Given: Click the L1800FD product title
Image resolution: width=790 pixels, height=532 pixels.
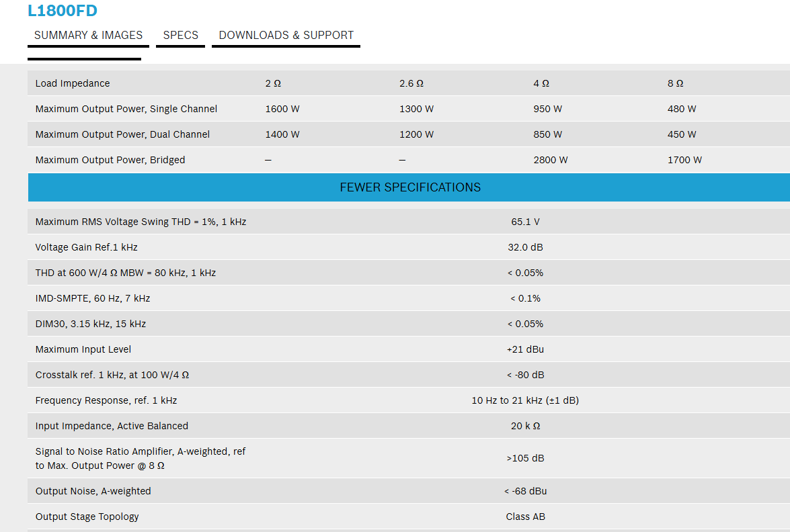Looking at the screenshot, I should (x=62, y=11).
